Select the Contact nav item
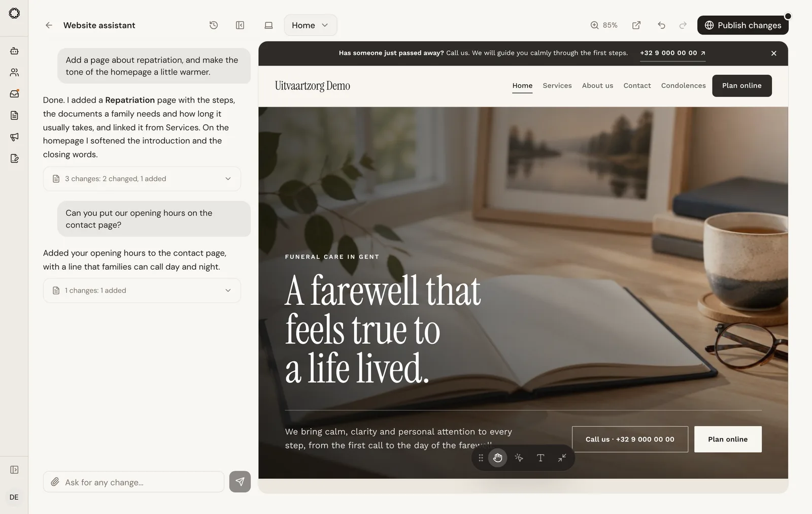 click(x=637, y=85)
